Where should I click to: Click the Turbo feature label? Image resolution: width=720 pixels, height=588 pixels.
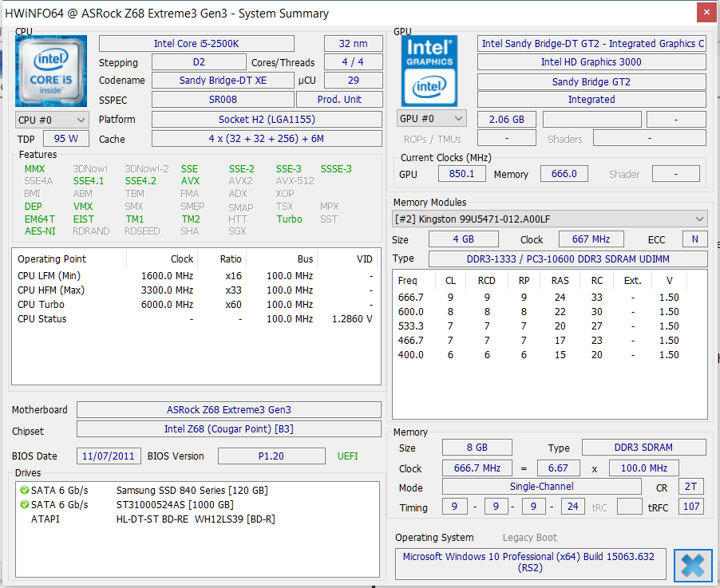click(x=289, y=219)
